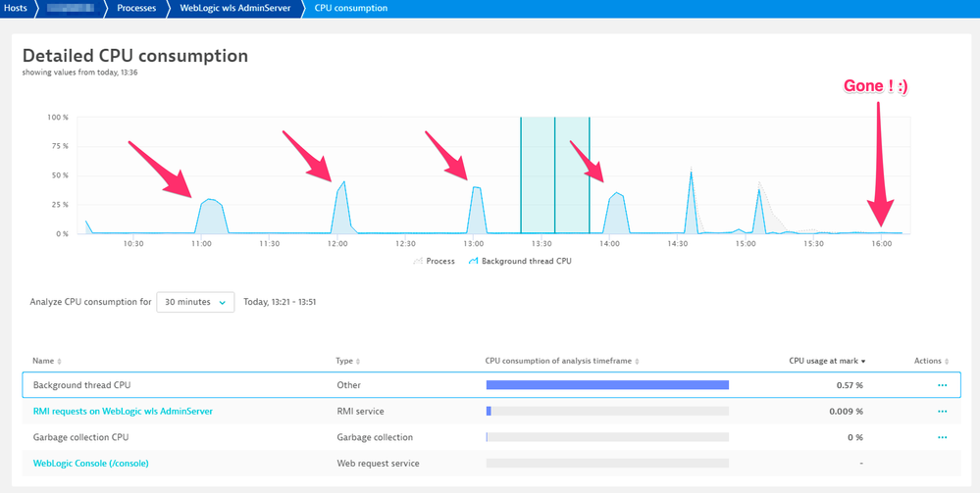Toggle Background thread CPU legend series

(x=520, y=261)
